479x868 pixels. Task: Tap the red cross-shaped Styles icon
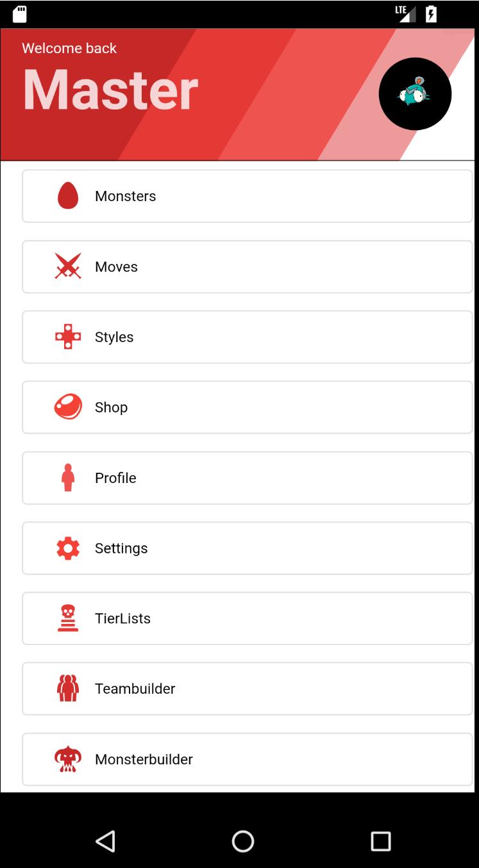[68, 337]
